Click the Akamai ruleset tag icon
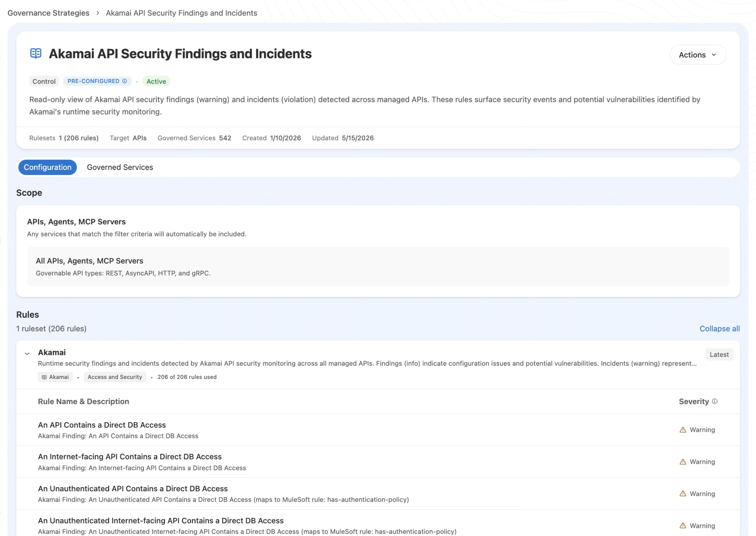 click(x=44, y=377)
